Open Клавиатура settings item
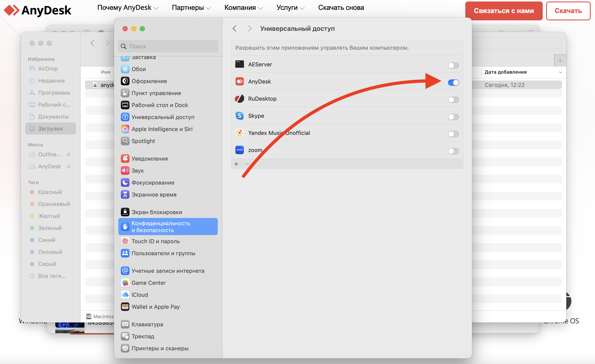The width and height of the screenshot is (595, 364). pos(168,324)
